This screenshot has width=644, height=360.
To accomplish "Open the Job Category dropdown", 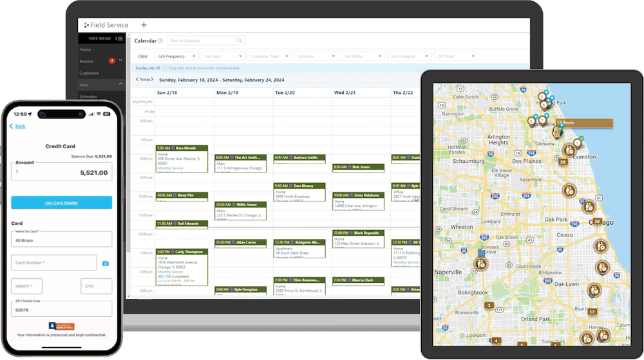I will tap(410, 56).
